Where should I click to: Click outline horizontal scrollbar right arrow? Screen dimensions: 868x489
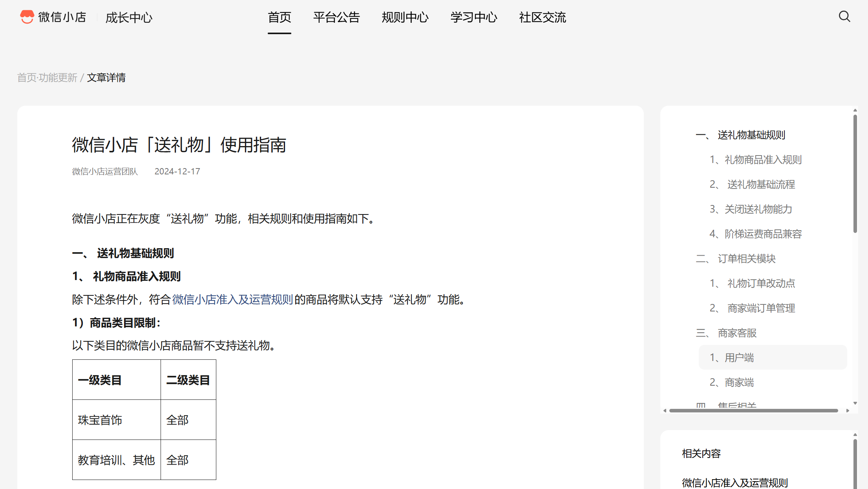(x=848, y=410)
